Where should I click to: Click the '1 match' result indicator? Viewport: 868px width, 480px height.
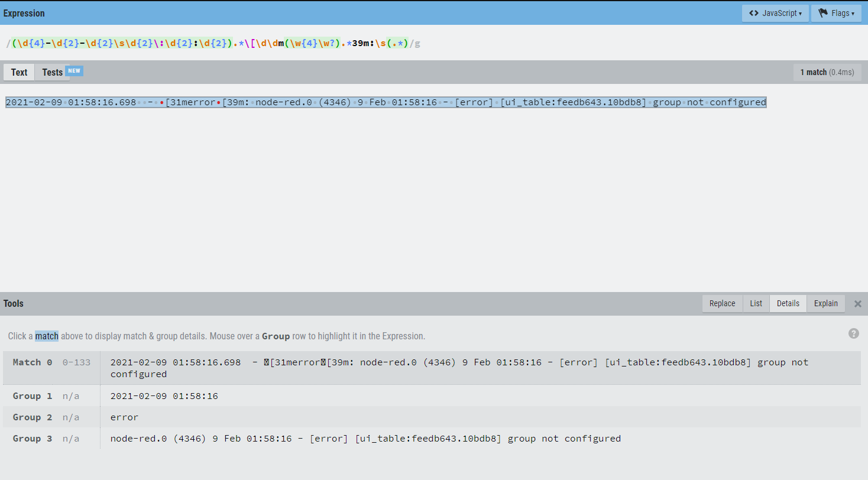pyautogui.click(x=827, y=72)
